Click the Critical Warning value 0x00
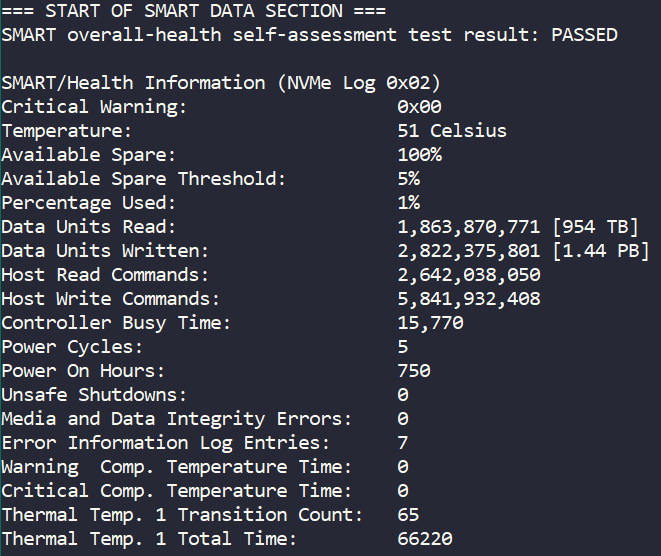661x556 pixels. (419, 107)
